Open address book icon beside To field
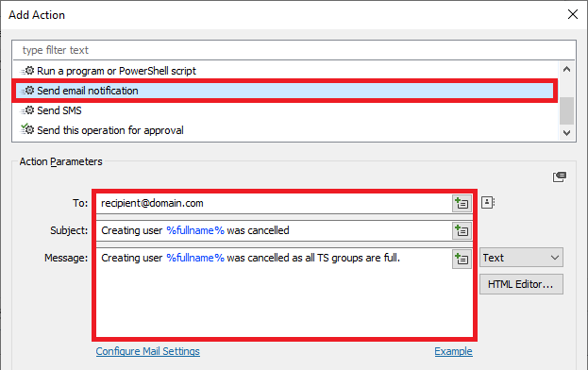 pyautogui.click(x=488, y=203)
